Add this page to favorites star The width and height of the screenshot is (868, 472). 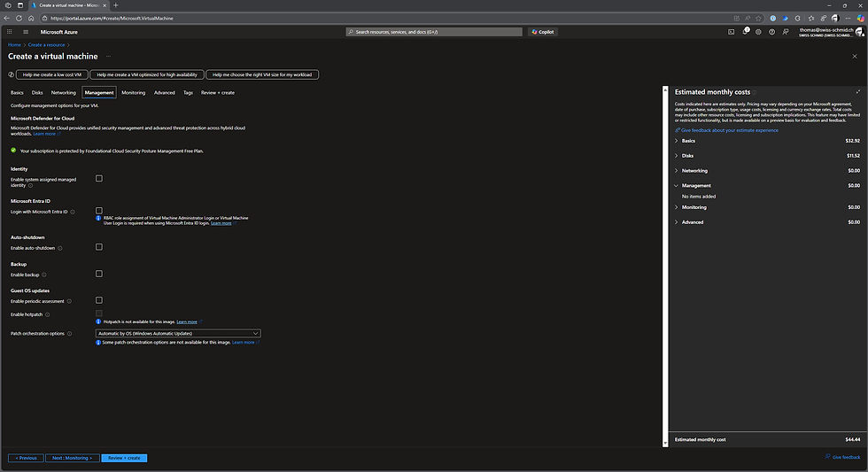[758, 19]
